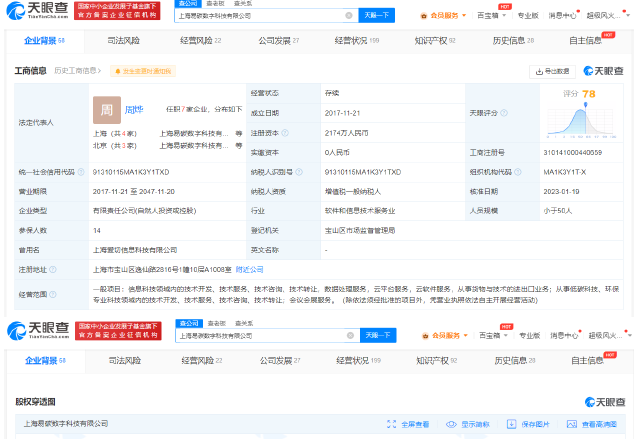This screenshot has height=439, width=634.
Task: Click the 注册资本 value 2174万人民币
Action: pos(346,133)
